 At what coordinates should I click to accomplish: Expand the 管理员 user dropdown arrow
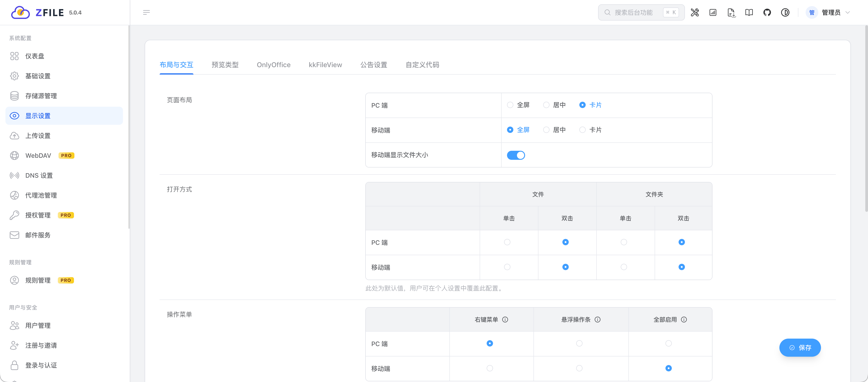[847, 12]
